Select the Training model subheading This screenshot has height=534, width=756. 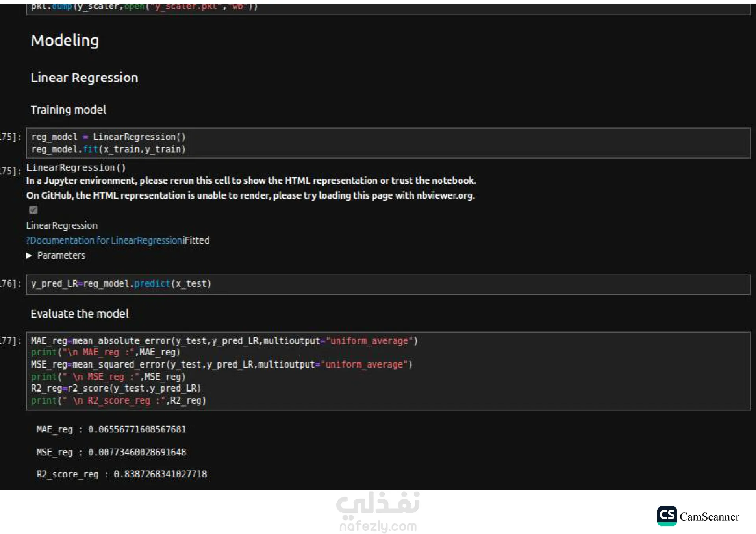point(68,110)
